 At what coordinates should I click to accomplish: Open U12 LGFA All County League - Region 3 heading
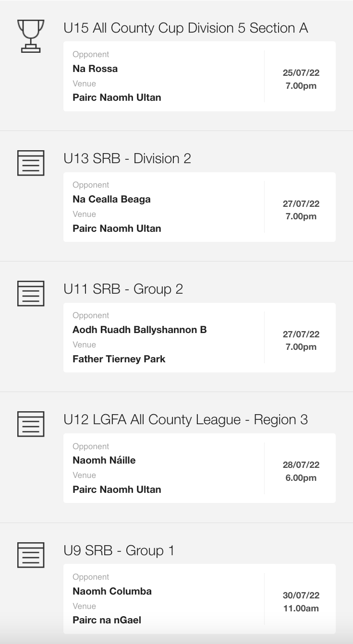coord(185,419)
